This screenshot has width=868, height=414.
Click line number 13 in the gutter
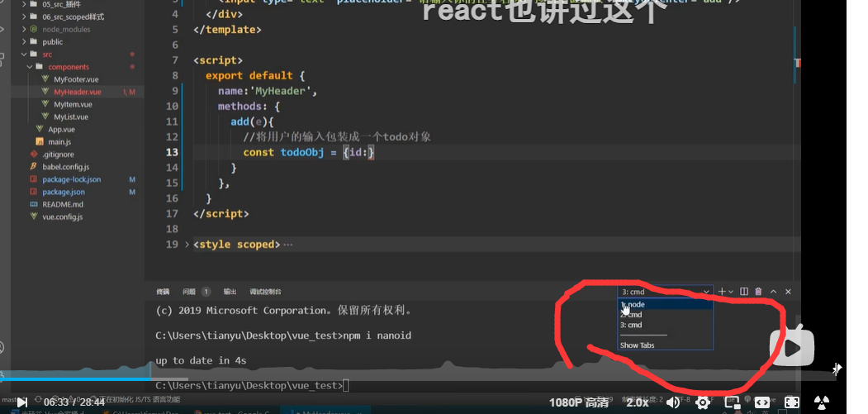click(172, 152)
